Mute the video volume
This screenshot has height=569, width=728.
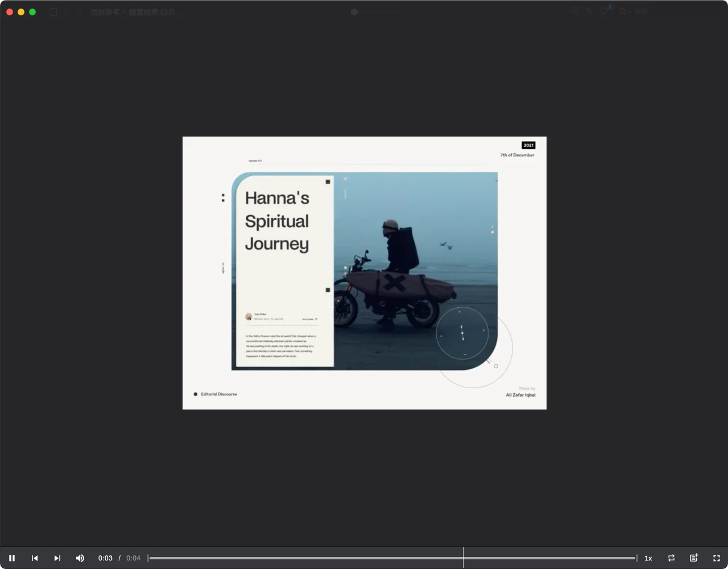[80, 558]
